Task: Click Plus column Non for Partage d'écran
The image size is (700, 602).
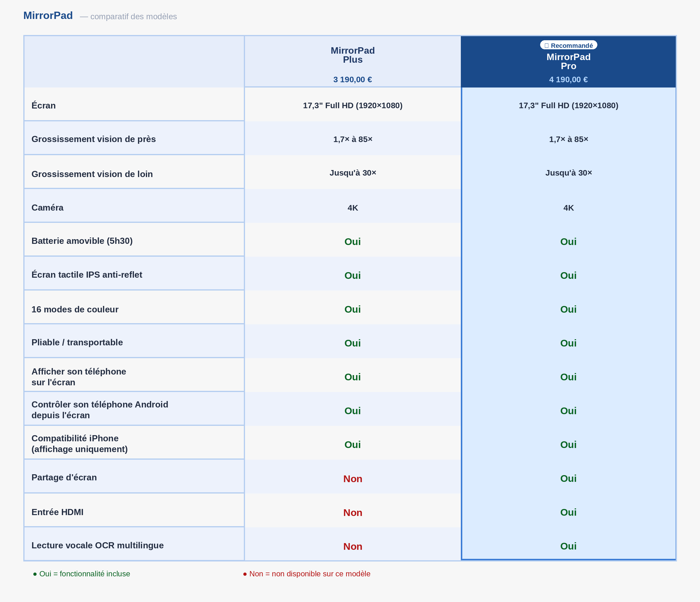Action: [x=352, y=479]
